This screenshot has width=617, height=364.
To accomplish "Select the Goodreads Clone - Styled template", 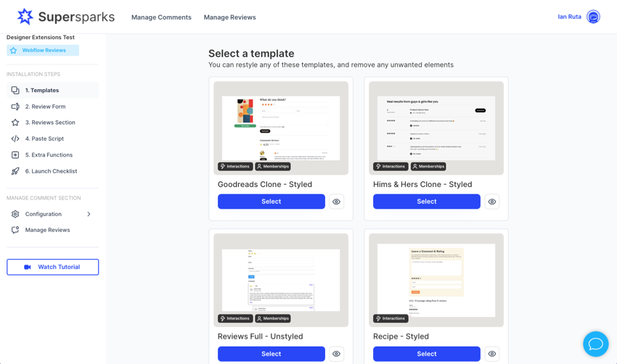I will [271, 202].
